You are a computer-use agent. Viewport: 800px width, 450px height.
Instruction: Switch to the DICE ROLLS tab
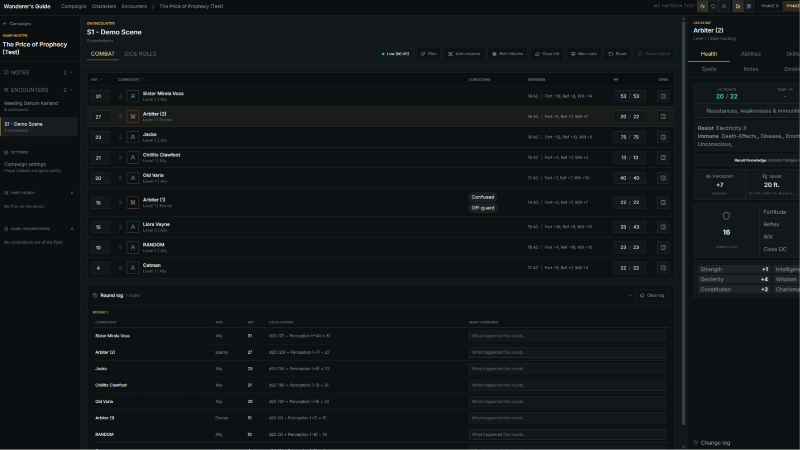[x=140, y=54]
